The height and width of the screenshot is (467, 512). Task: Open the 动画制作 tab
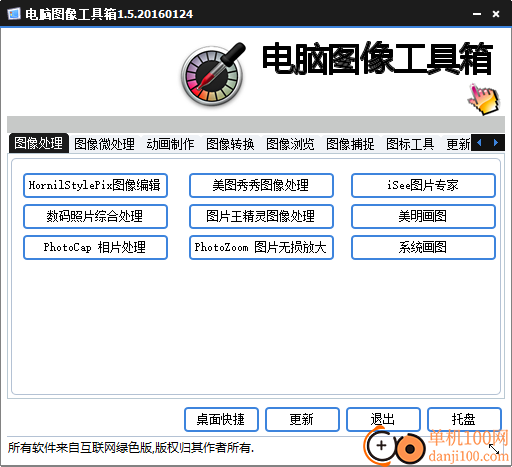[x=170, y=144]
